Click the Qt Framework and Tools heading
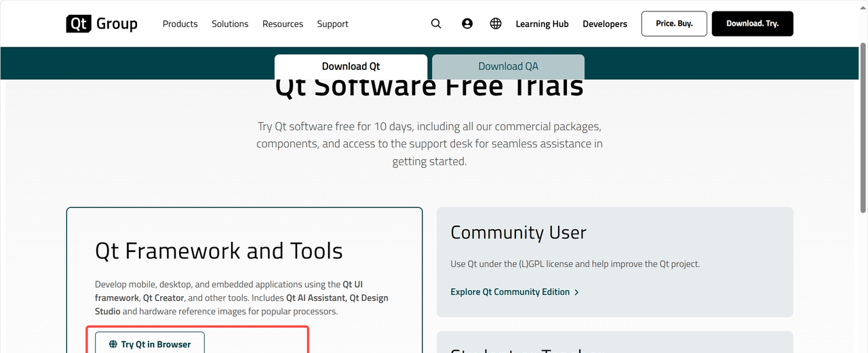This screenshot has height=353, width=868. pyautogui.click(x=218, y=251)
